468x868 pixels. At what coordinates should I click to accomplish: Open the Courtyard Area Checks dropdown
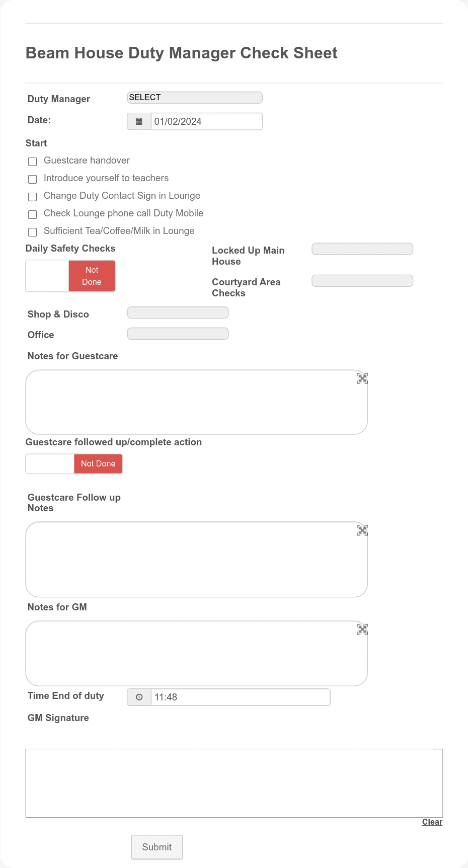pyautogui.click(x=362, y=281)
